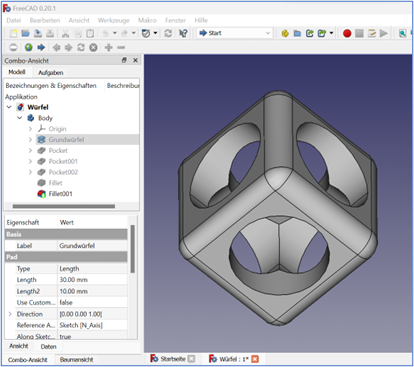Click the globe Open Website icon
This screenshot has width=414, height=367.
(x=29, y=47)
